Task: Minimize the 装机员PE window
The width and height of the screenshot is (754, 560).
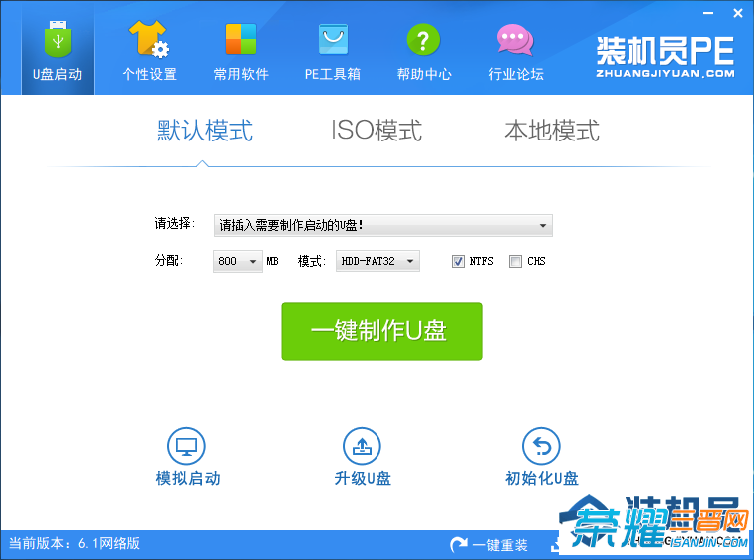Action: pyautogui.click(x=708, y=13)
